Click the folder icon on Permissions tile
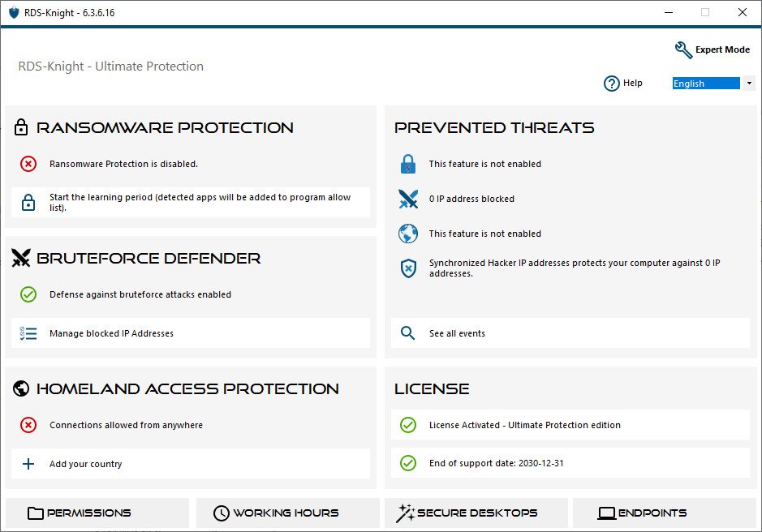 pos(36,513)
